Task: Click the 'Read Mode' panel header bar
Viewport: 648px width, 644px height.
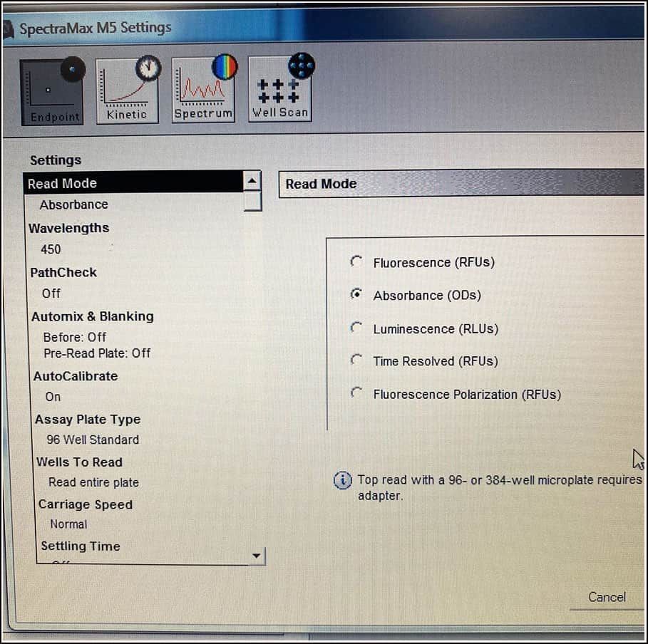Action: (x=461, y=184)
